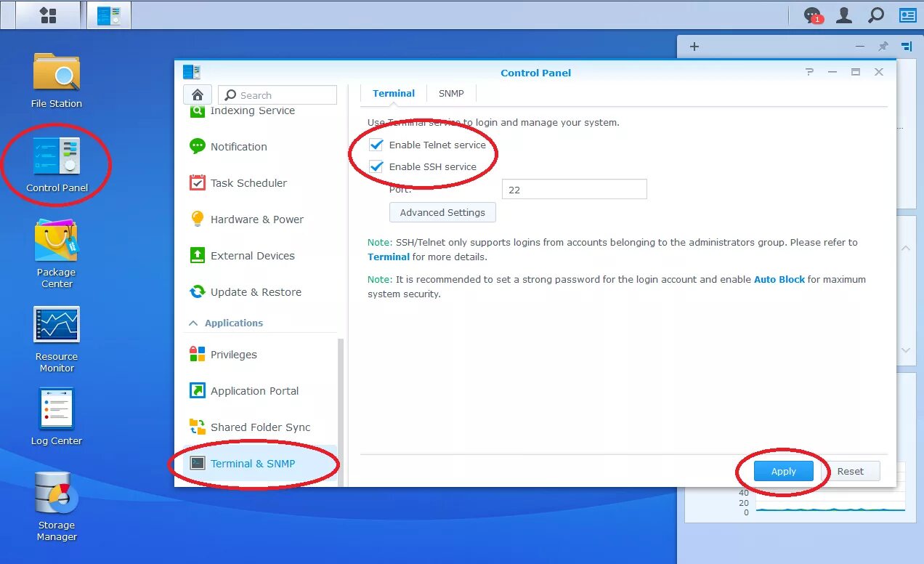
Task: Click the Home icon in Control Panel
Action: [196, 94]
